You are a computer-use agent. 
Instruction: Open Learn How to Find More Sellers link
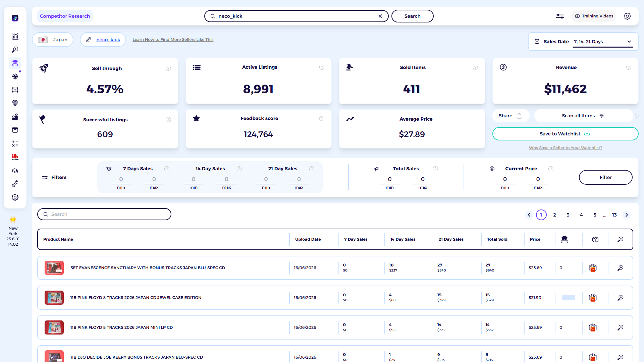[x=173, y=40]
